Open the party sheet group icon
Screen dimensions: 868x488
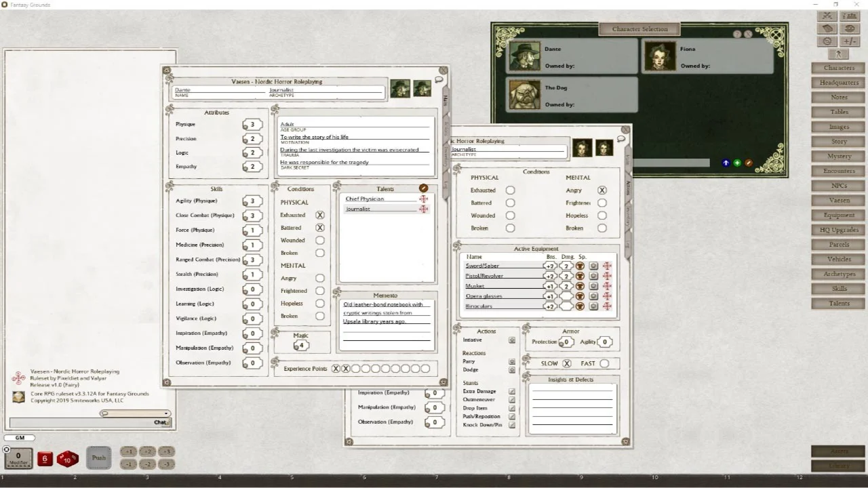pyautogui.click(x=850, y=16)
